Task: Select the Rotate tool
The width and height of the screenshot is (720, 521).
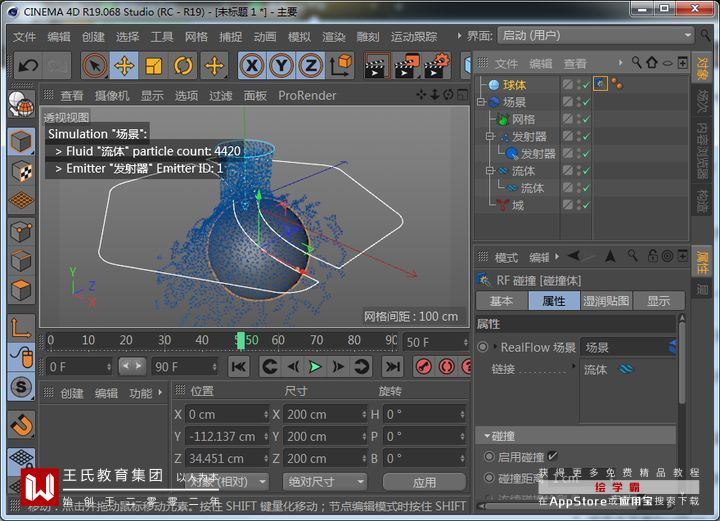Action: 183,66
